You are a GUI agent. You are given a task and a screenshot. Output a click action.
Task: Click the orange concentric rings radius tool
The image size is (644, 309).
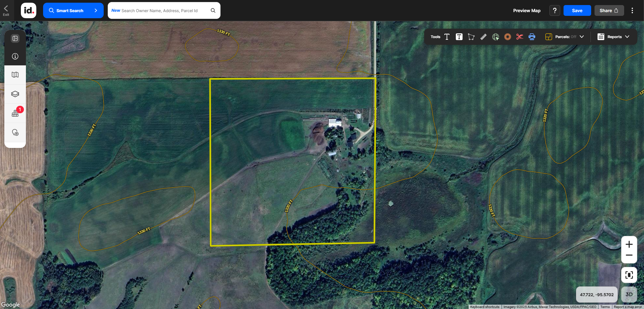click(x=507, y=37)
